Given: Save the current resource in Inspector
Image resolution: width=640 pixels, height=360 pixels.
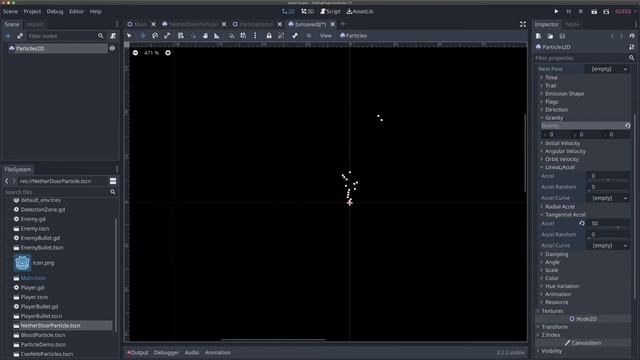Looking at the screenshot, I should tap(562, 36).
